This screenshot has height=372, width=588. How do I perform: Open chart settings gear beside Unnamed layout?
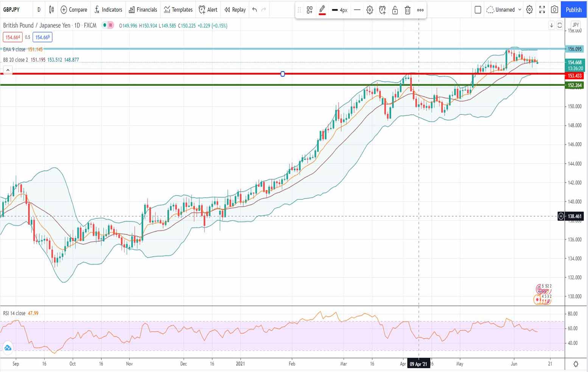529,9
